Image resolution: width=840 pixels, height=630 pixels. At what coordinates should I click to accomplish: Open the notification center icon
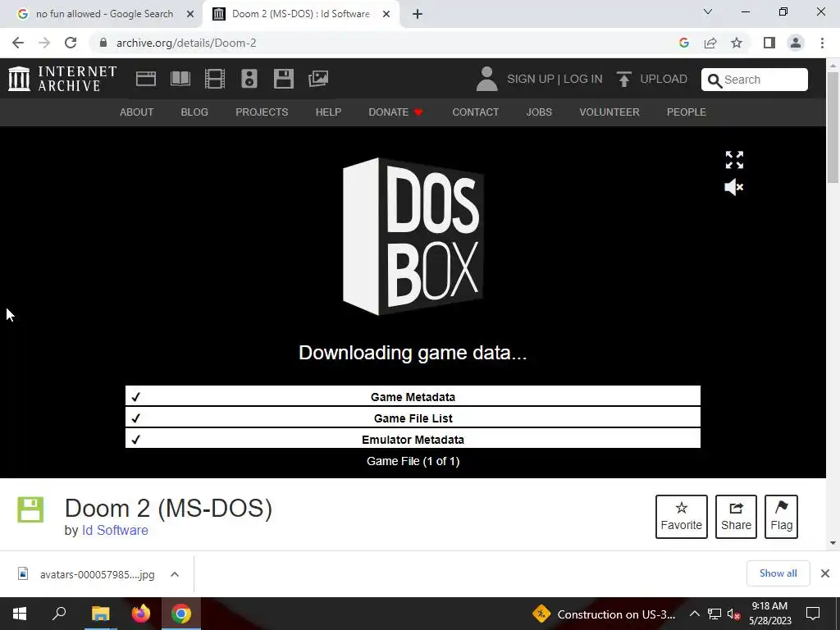[x=813, y=614]
